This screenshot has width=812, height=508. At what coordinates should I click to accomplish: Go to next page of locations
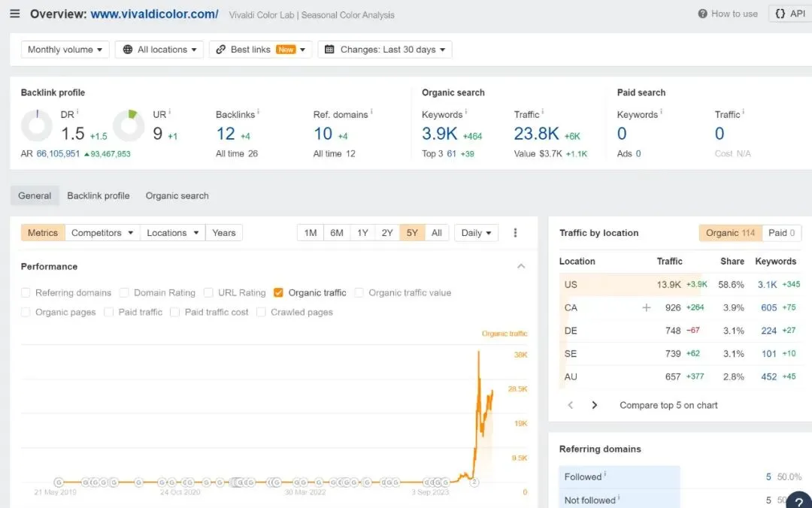point(594,405)
